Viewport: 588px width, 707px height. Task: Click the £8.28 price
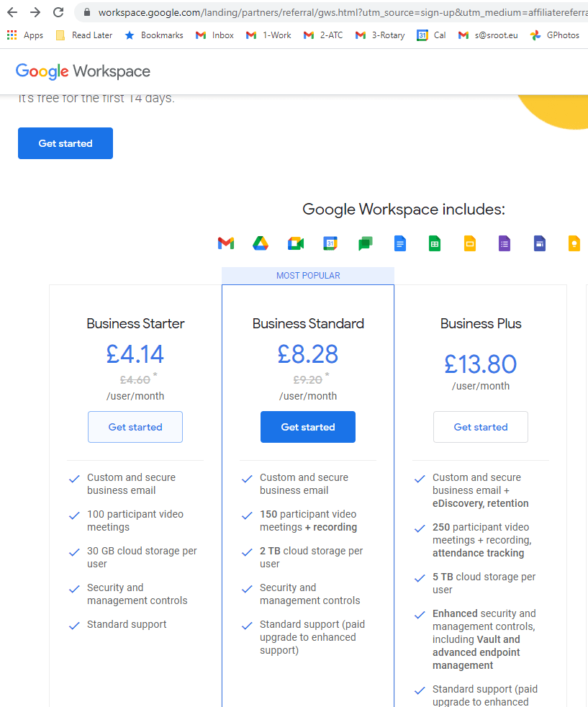coord(308,354)
